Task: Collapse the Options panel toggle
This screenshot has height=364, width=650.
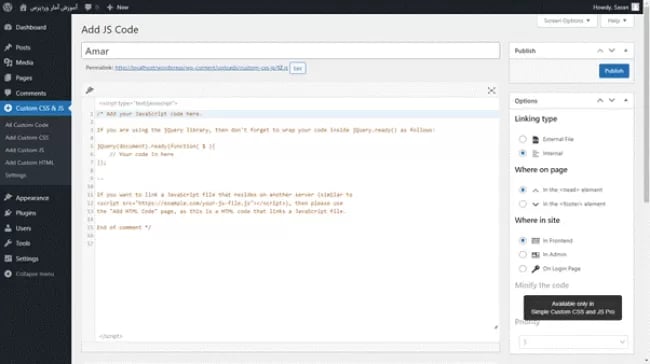Action: [626, 101]
